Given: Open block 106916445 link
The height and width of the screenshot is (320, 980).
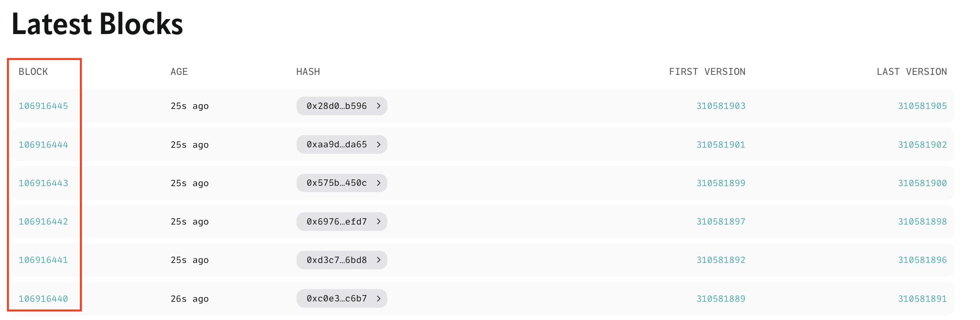Looking at the screenshot, I should [43, 106].
